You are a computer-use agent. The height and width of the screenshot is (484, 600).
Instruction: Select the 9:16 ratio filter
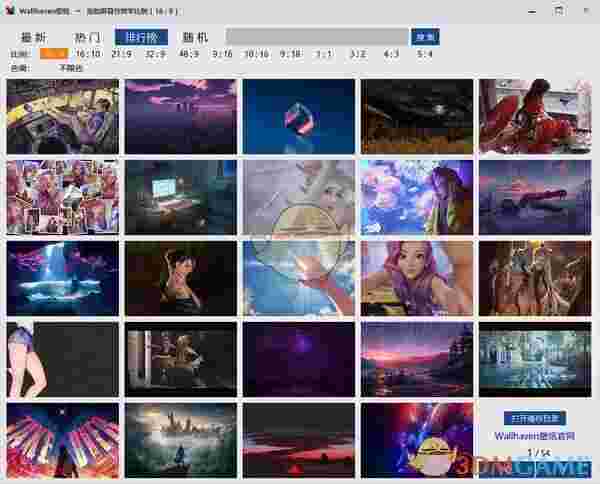click(222, 54)
